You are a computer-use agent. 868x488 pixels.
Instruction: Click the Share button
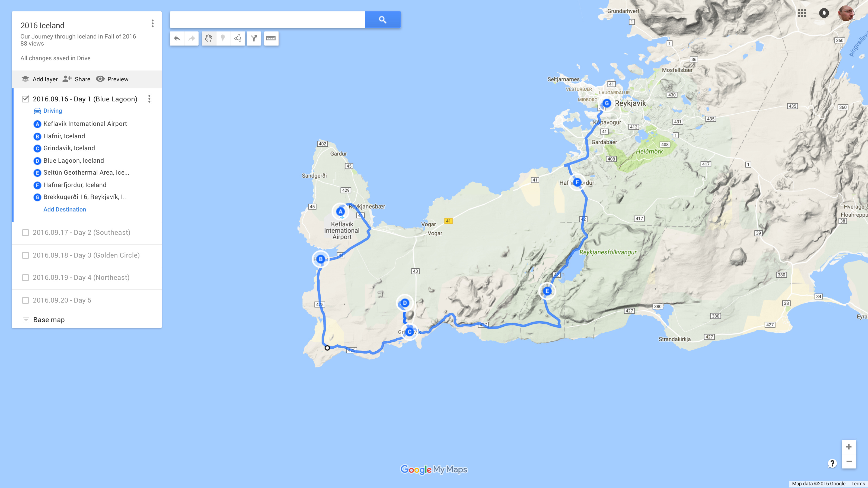(76, 79)
